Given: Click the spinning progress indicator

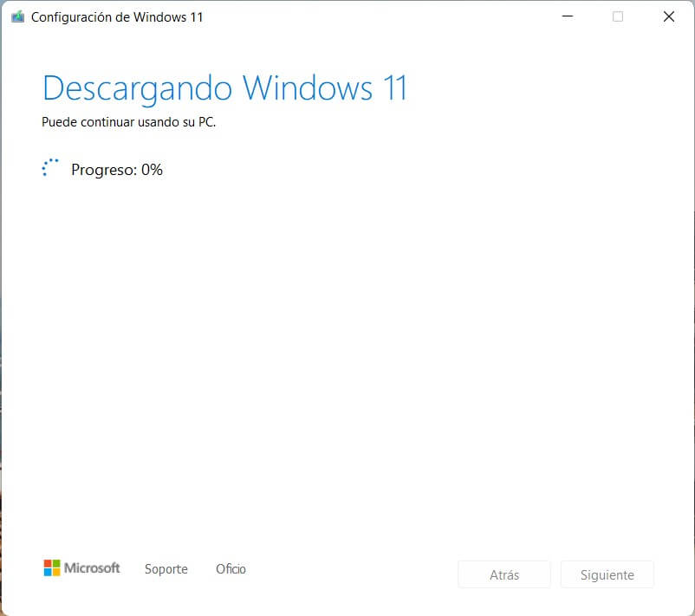Looking at the screenshot, I should click(49, 167).
